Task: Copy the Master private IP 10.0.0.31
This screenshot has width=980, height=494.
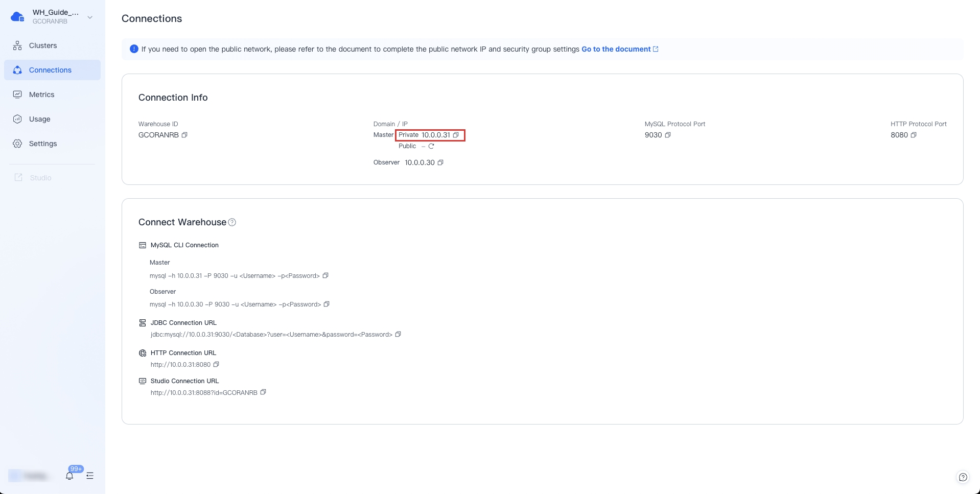Action: tap(456, 135)
